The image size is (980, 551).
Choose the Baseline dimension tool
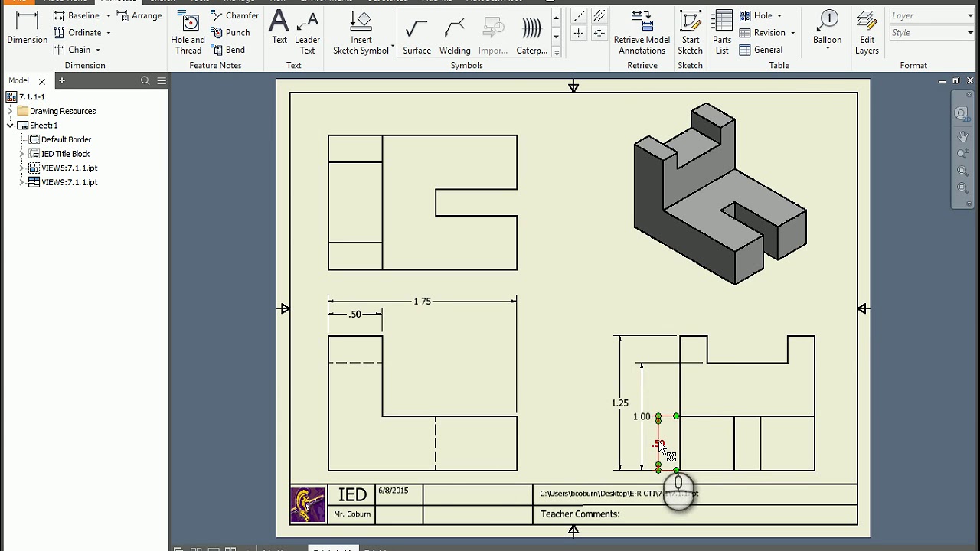pos(76,15)
